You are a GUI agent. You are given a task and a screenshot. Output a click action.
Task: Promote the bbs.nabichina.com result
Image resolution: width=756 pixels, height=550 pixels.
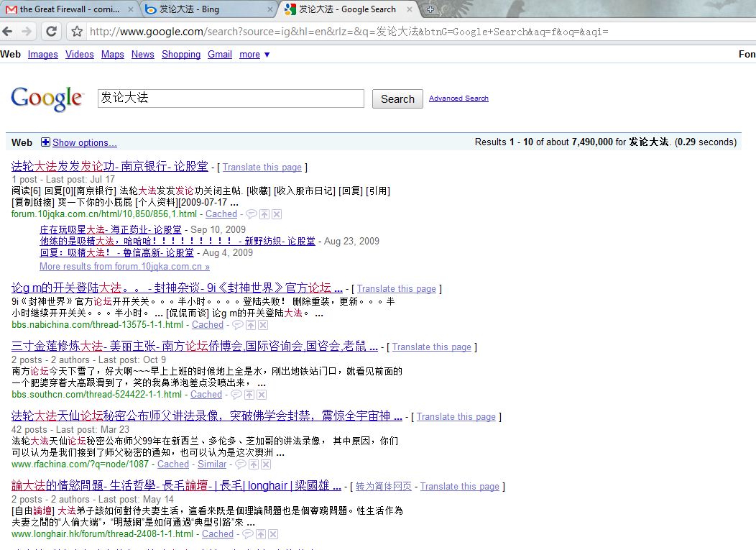tap(251, 325)
